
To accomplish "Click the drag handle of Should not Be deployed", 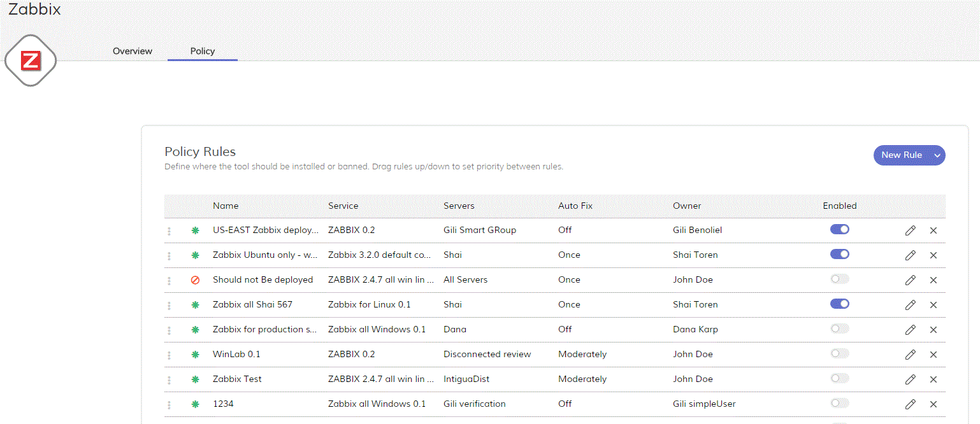I will coord(169,281).
